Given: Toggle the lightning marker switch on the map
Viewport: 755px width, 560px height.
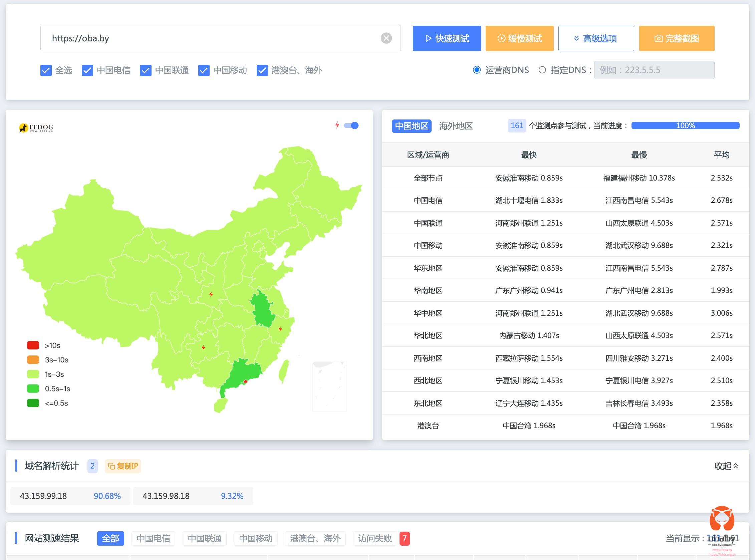Looking at the screenshot, I should (351, 125).
